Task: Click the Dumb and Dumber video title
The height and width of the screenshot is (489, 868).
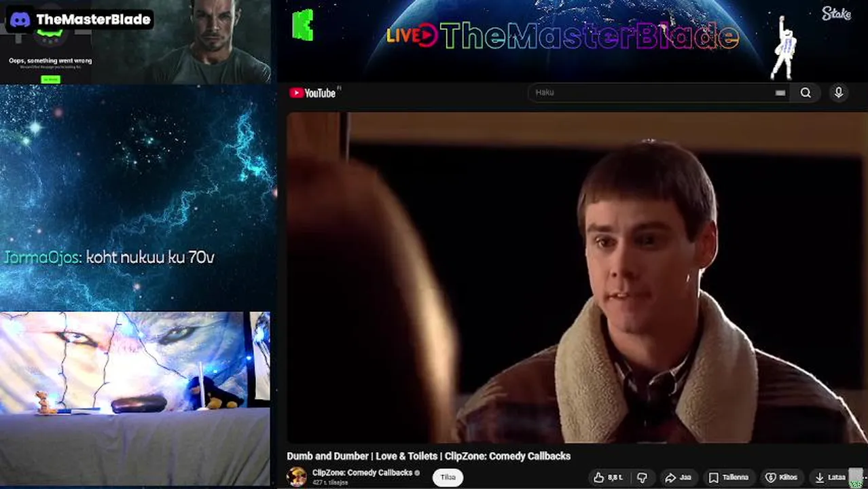Action: coord(429,456)
